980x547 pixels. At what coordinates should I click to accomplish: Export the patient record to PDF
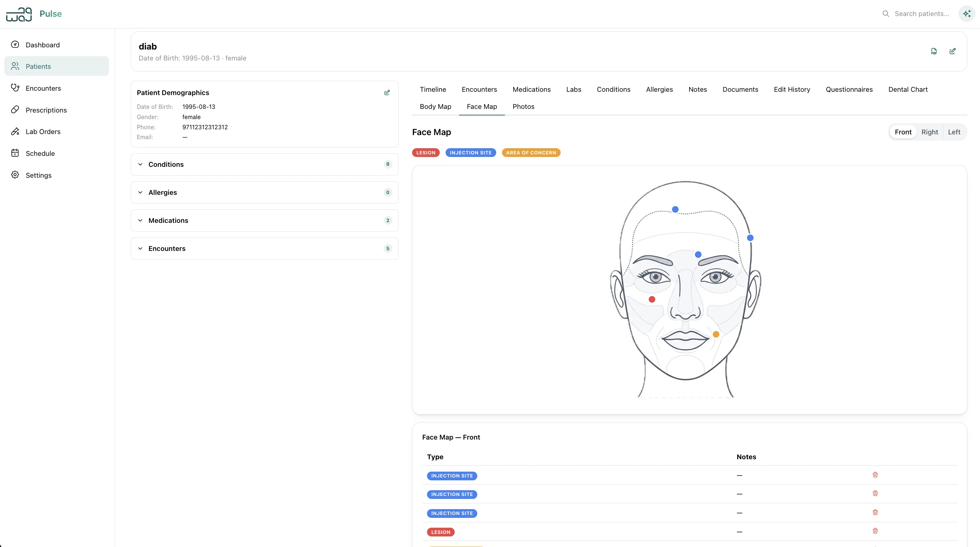tap(934, 51)
